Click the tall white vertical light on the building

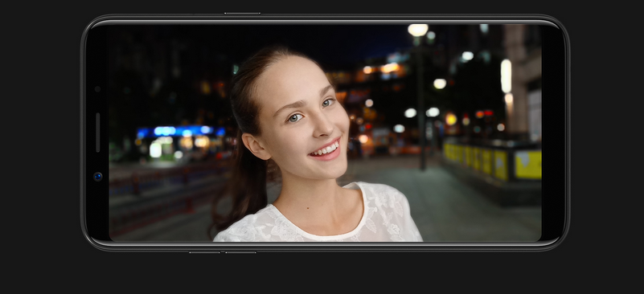(506, 76)
